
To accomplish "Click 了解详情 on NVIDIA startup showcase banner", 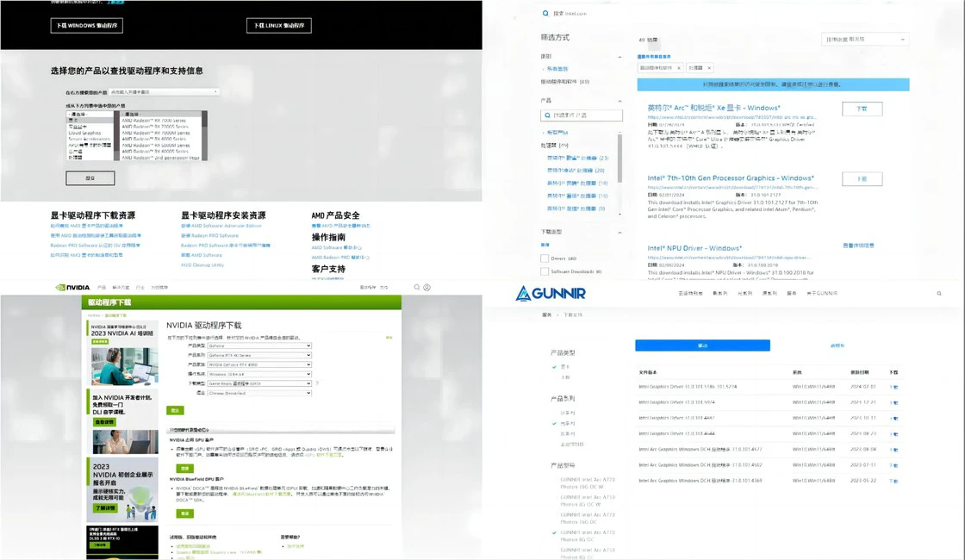I will click(x=104, y=508).
